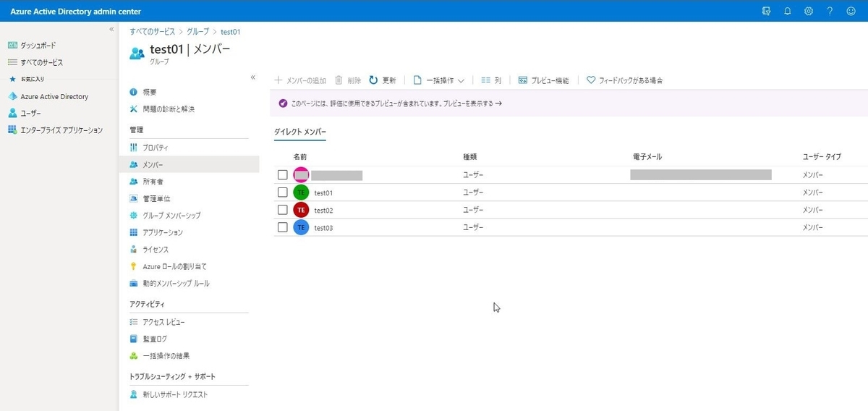Click 更新 to refresh the list
This screenshot has width=868, height=411.
coord(383,80)
